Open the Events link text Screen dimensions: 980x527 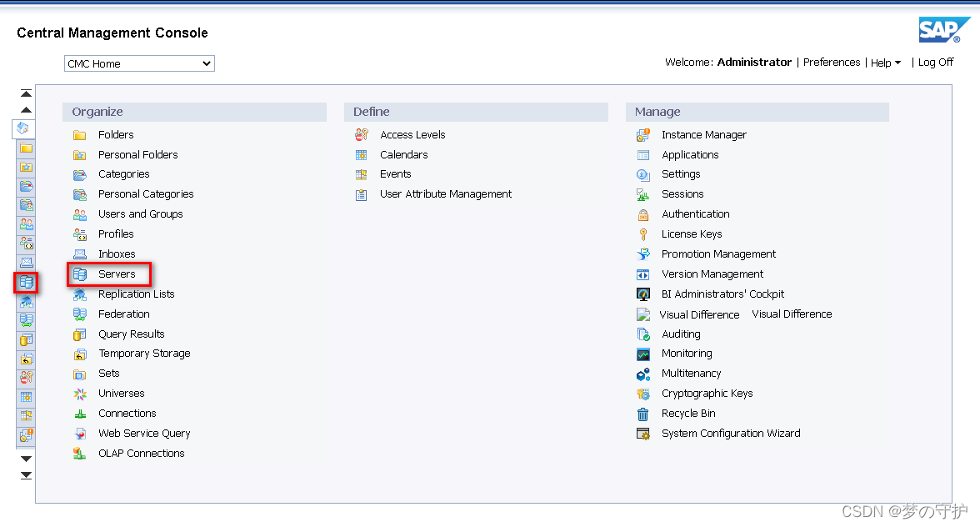tap(396, 173)
